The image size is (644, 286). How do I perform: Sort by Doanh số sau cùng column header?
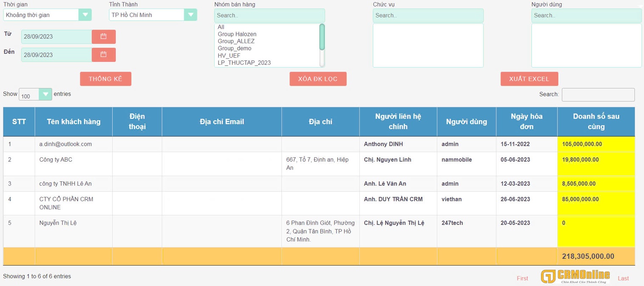pos(596,122)
